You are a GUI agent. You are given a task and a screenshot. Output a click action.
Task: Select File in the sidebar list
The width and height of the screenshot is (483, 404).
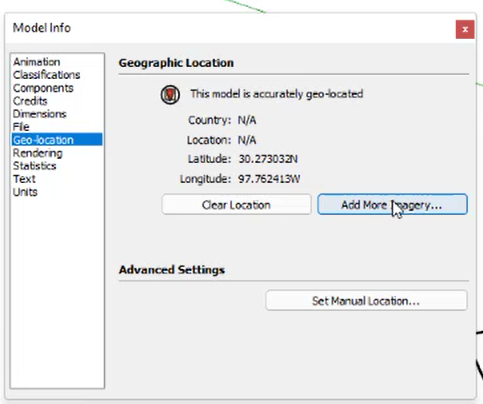pyautogui.click(x=21, y=127)
